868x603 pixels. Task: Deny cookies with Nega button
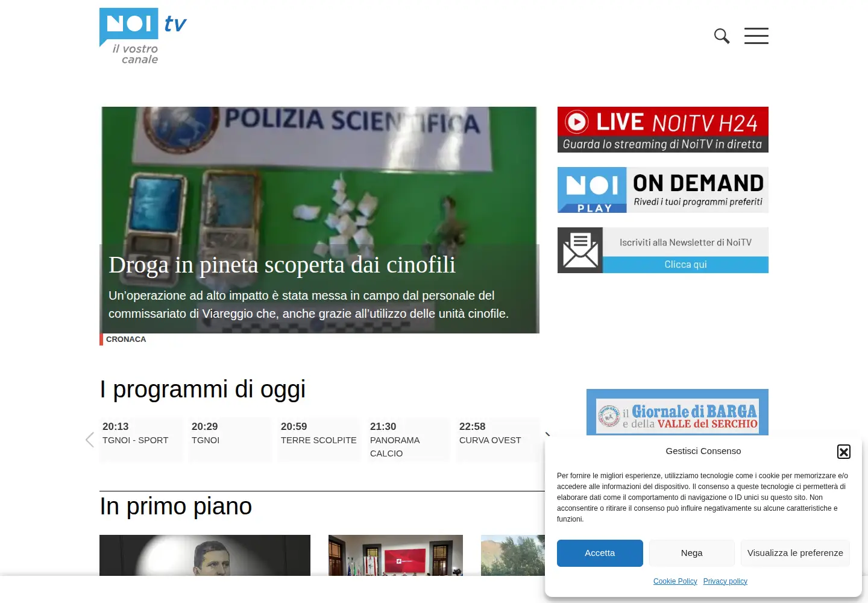coord(692,553)
